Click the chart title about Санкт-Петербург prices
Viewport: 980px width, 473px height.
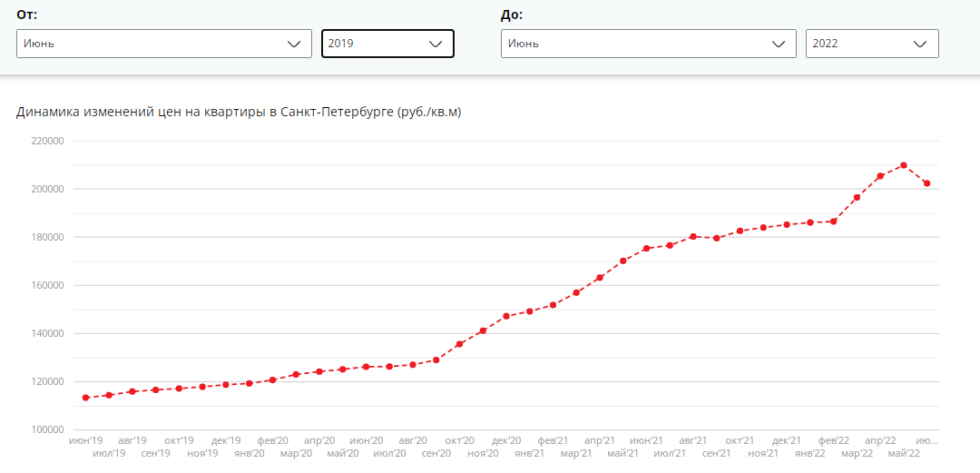pos(239,113)
